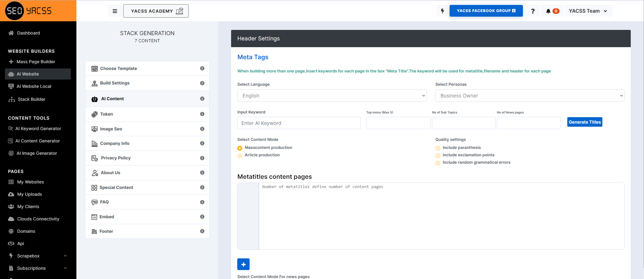Click info icon beside FAQ
Viewport: 644px width, 279px height.
pyautogui.click(x=202, y=202)
